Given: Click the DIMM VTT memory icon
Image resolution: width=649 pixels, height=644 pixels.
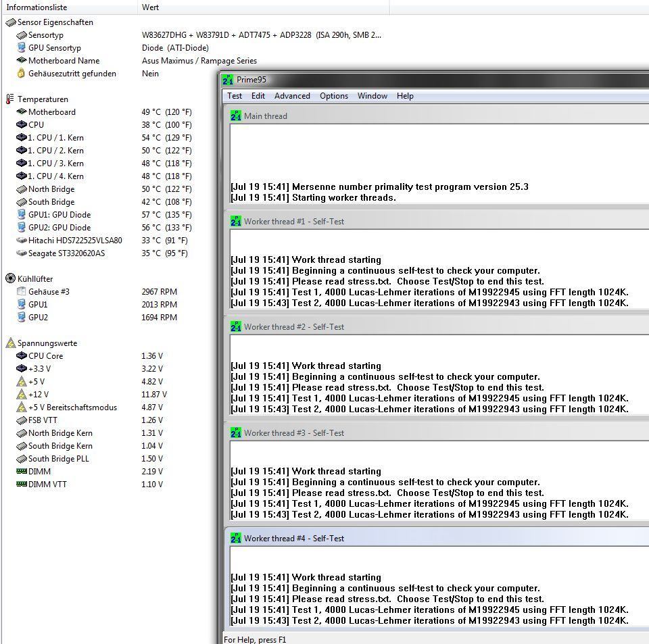Looking at the screenshot, I should point(22,484).
